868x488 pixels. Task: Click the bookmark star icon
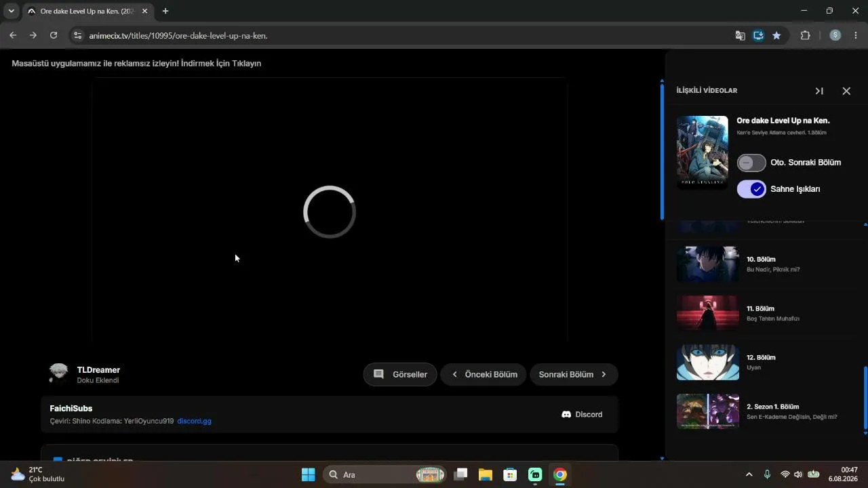coord(776,35)
